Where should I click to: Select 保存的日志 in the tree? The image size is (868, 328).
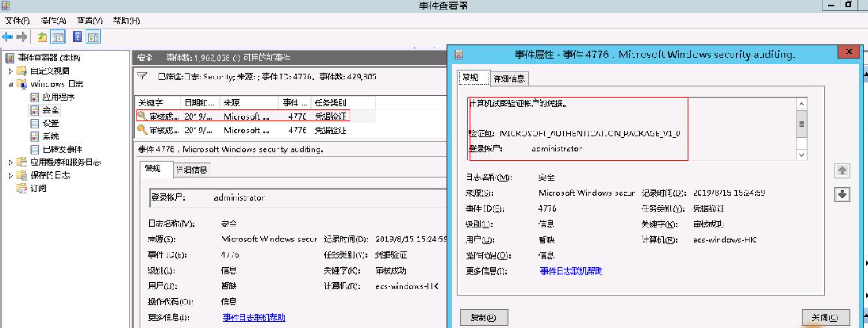[49, 175]
